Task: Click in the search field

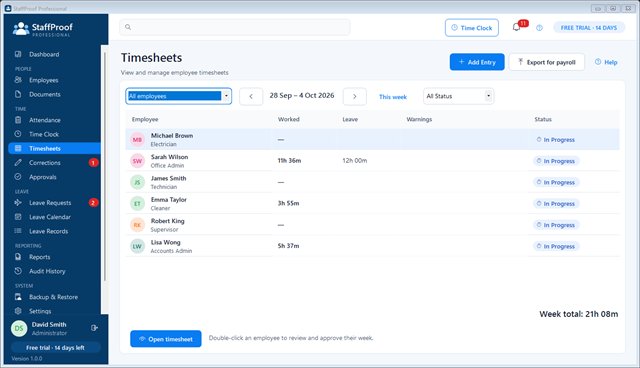Action: coord(235,27)
